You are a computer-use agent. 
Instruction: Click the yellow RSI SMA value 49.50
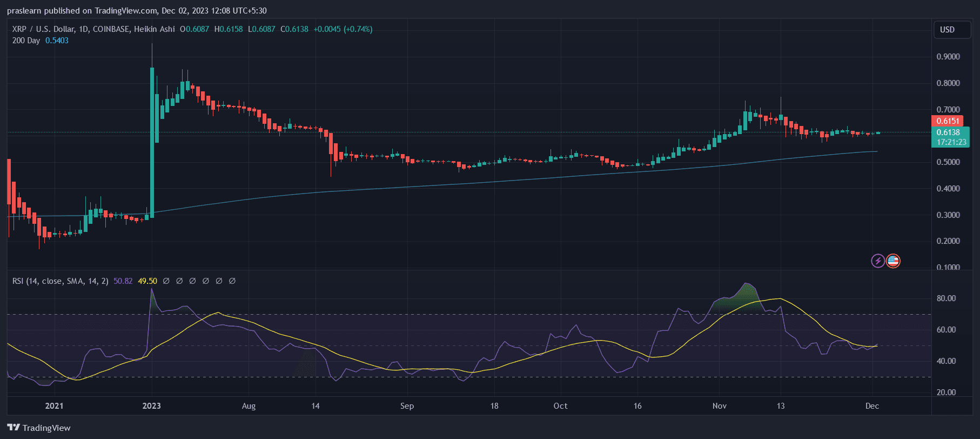(147, 281)
